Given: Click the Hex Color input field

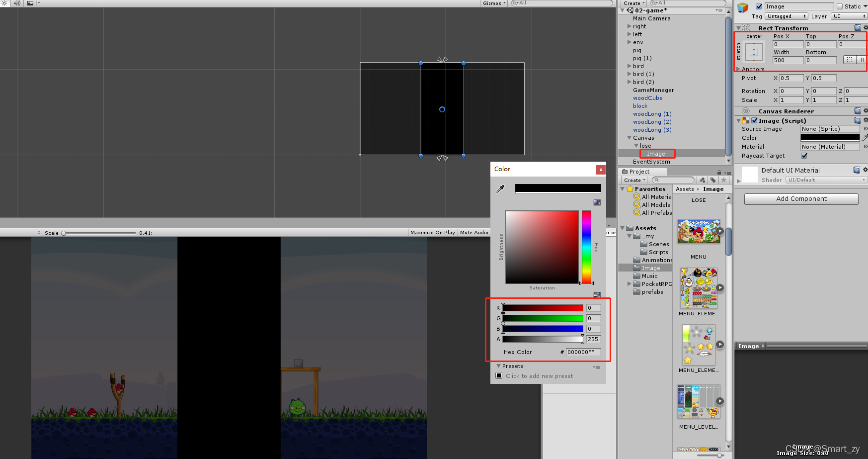Looking at the screenshot, I should [583, 352].
